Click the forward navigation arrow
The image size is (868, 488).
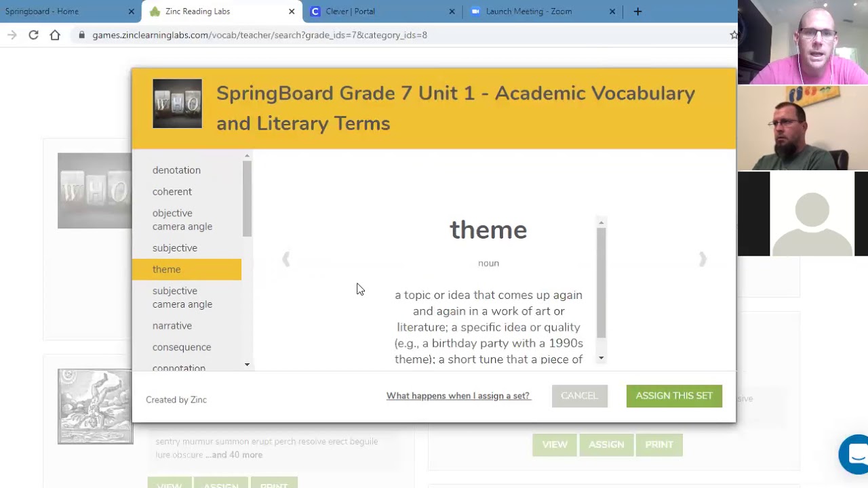coord(12,35)
